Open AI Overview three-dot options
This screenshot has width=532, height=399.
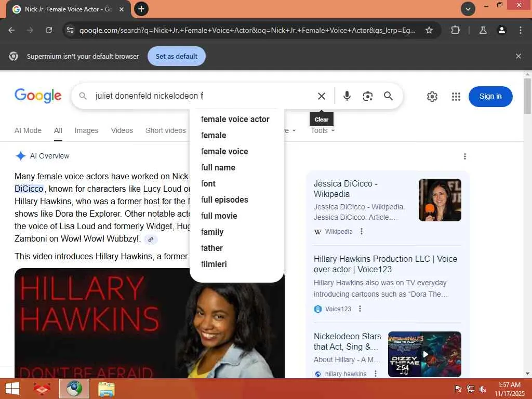[464, 156]
